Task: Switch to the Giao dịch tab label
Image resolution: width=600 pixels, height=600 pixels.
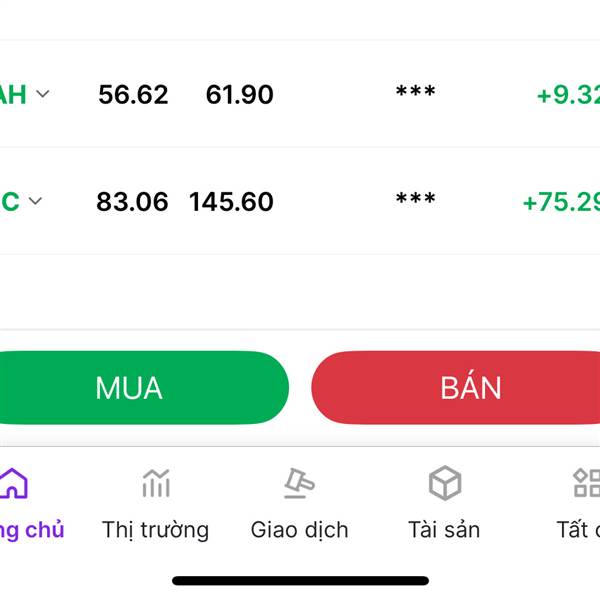Action: 299,530
